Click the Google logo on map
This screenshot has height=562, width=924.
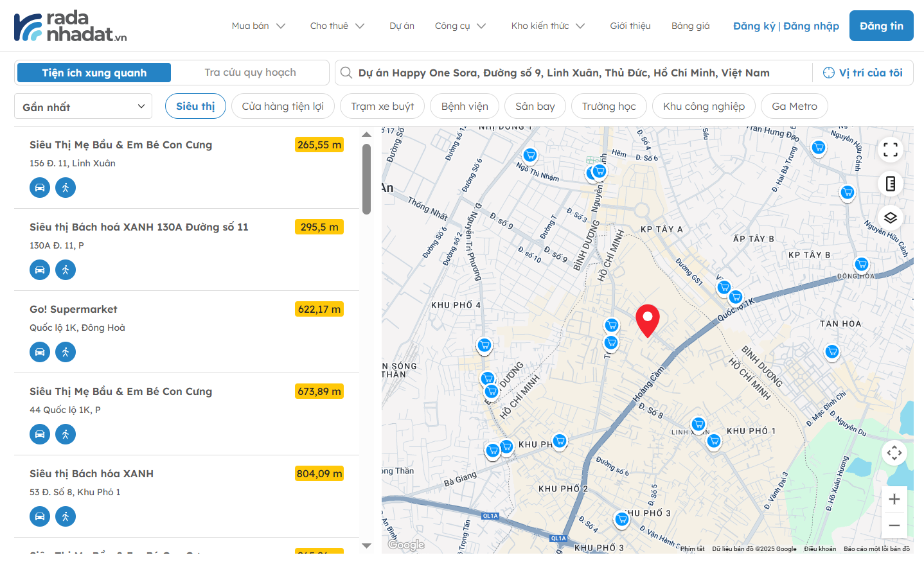pos(406,545)
